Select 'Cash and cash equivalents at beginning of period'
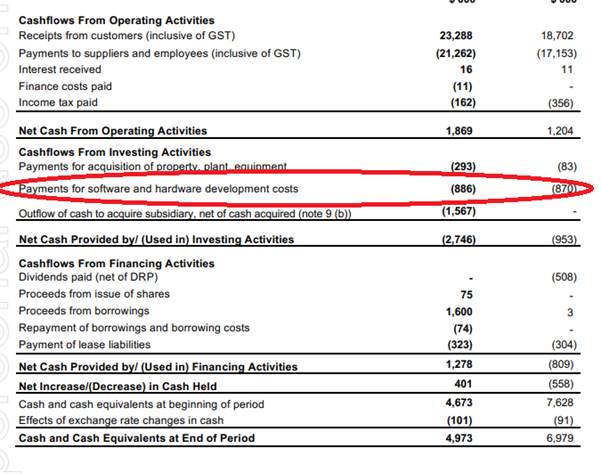 point(141,404)
